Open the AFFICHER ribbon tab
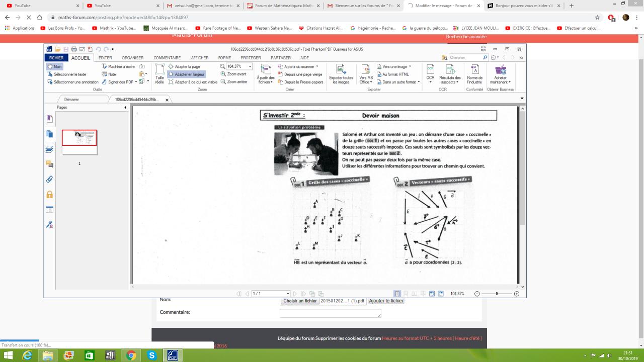This screenshot has height=362, width=644. pos(200,58)
